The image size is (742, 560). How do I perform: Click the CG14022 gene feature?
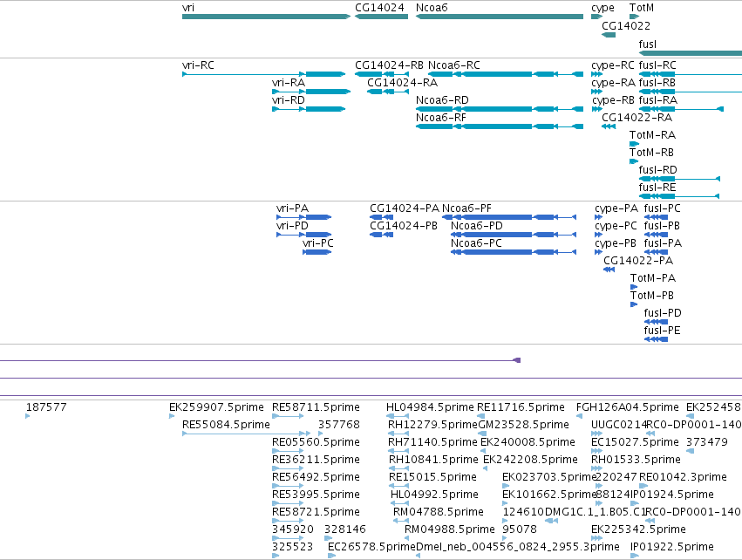click(609, 35)
